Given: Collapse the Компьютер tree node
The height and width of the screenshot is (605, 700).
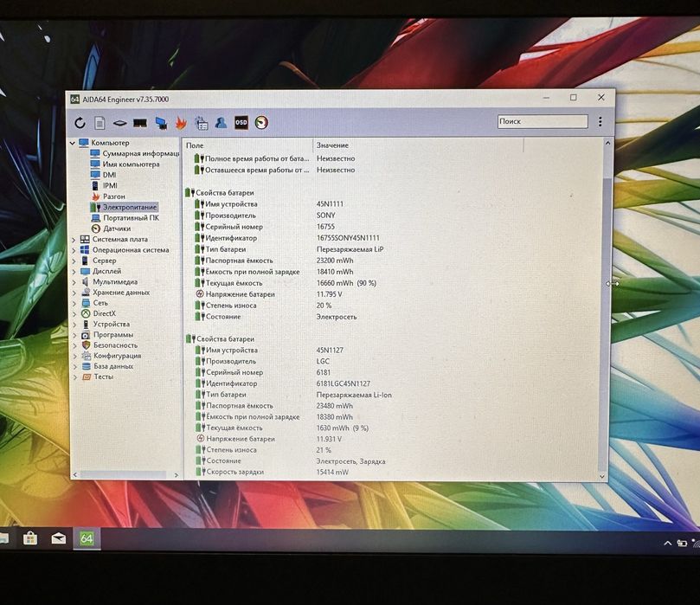Looking at the screenshot, I should coord(73,143).
